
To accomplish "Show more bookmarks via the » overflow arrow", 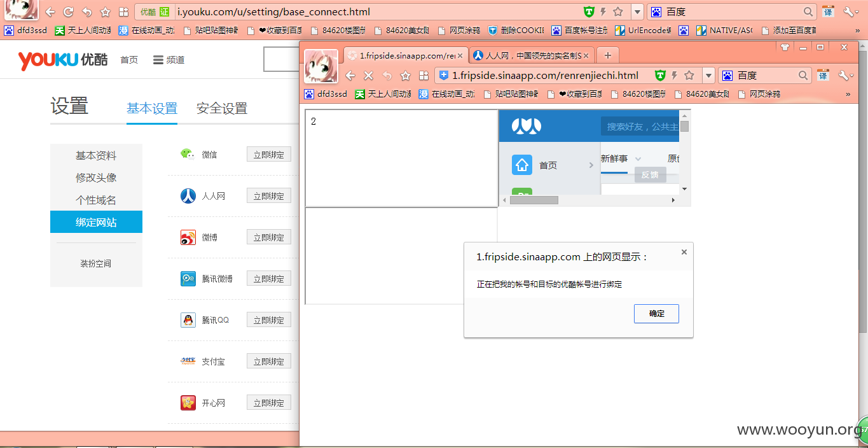I will pyautogui.click(x=848, y=94).
